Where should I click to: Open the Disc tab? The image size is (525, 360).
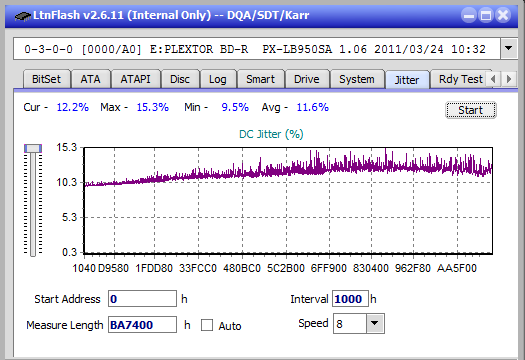(x=180, y=79)
